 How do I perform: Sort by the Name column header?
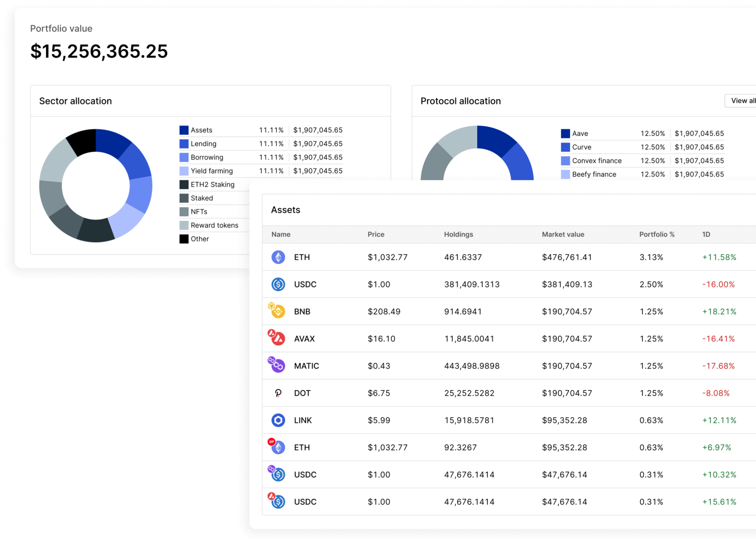coord(281,234)
